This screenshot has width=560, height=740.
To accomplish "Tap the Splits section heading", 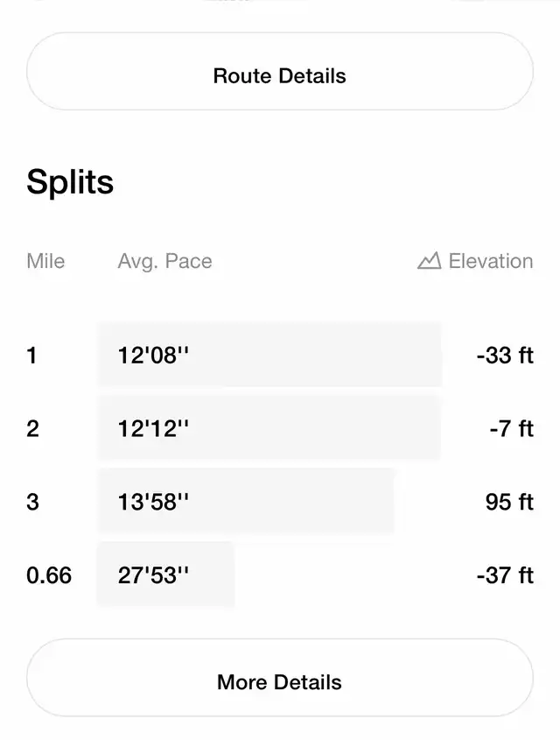I will pyautogui.click(x=70, y=182).
